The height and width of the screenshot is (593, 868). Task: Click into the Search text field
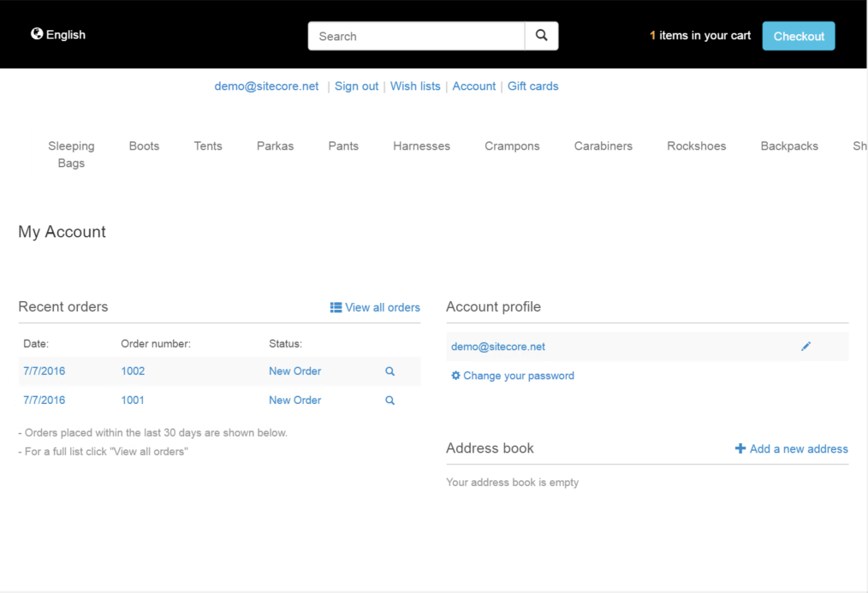point(416,36)
